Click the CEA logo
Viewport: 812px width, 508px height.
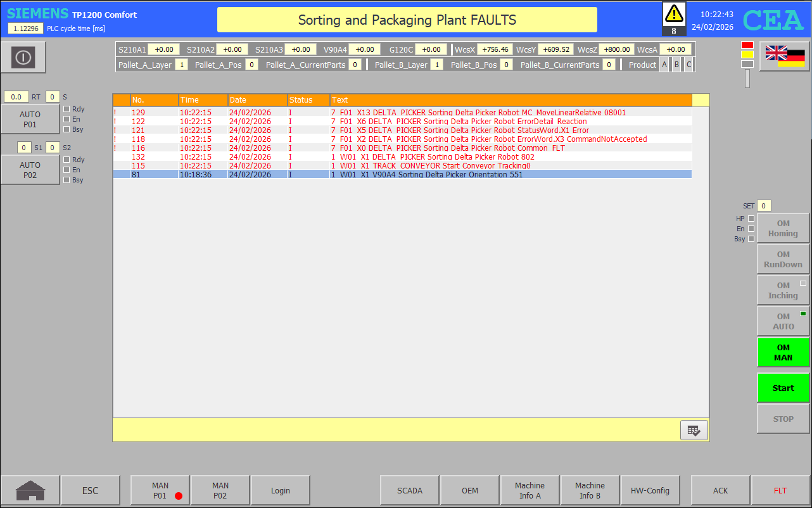(x=773, y=20)
